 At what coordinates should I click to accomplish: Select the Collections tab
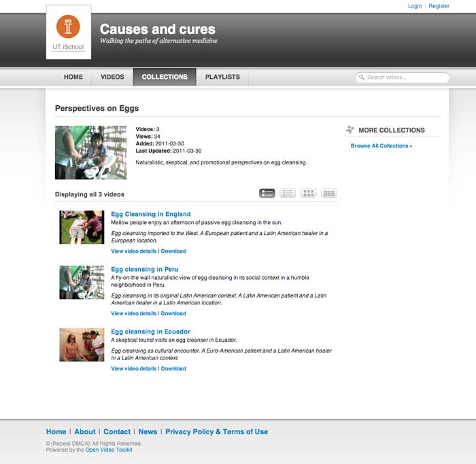165,77
